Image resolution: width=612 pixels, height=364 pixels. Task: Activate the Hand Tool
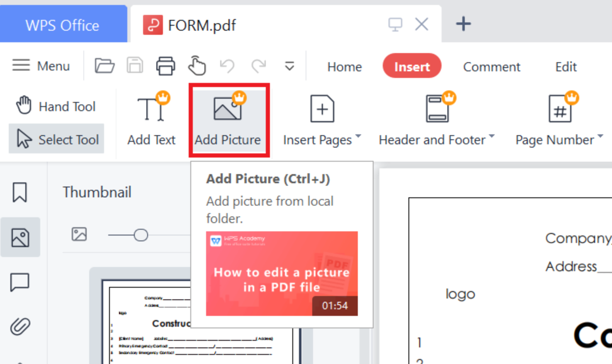pos(56,106)
